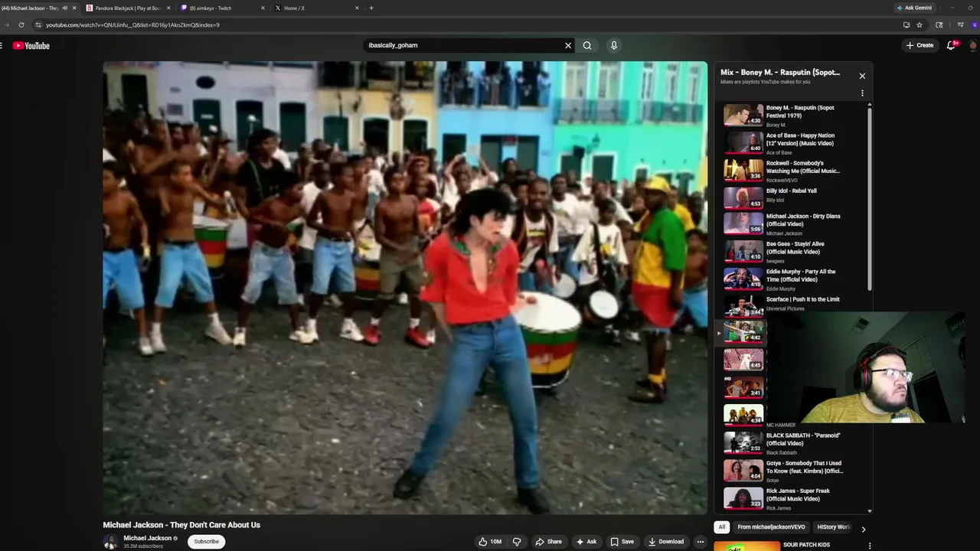Click the YouTube home logo
The width and height of the screenshot is (980, 551).
click(31, 46)
